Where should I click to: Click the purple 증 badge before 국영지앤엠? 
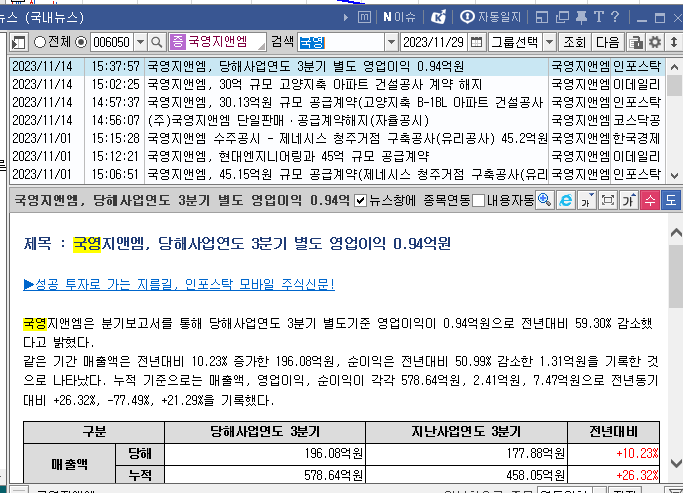coord(178,42)
